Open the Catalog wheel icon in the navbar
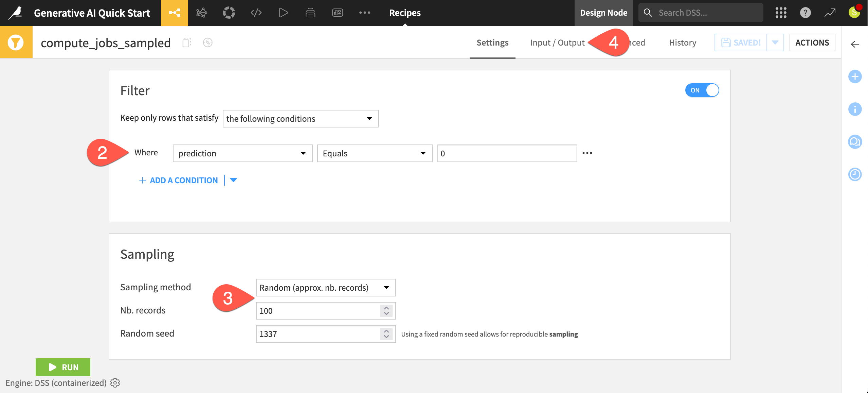 coord(229,13)
